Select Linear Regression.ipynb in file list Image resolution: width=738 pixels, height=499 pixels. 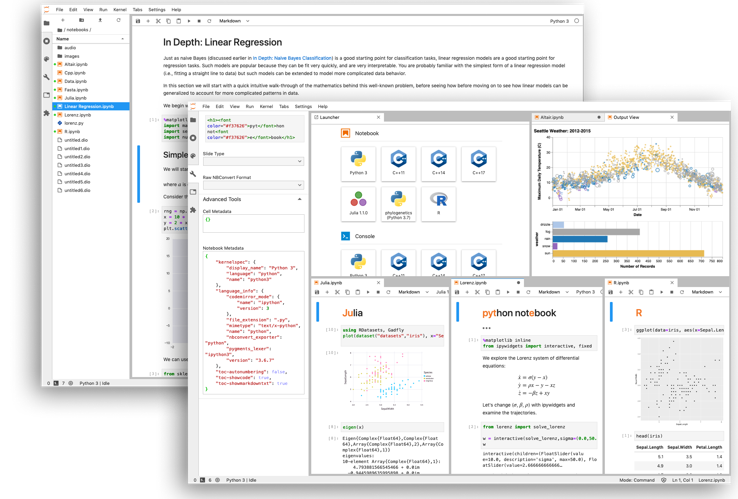(90, 106)
